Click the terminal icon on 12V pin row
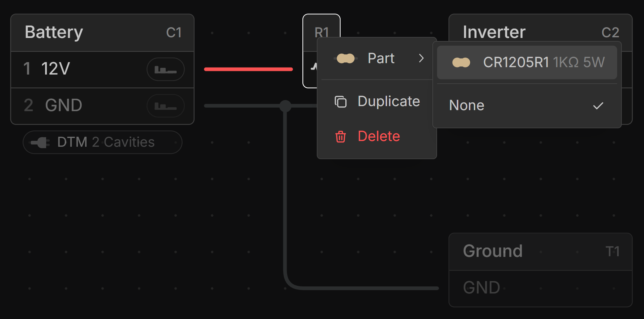This screenshot has width=644, height=319. coord(165,70)
